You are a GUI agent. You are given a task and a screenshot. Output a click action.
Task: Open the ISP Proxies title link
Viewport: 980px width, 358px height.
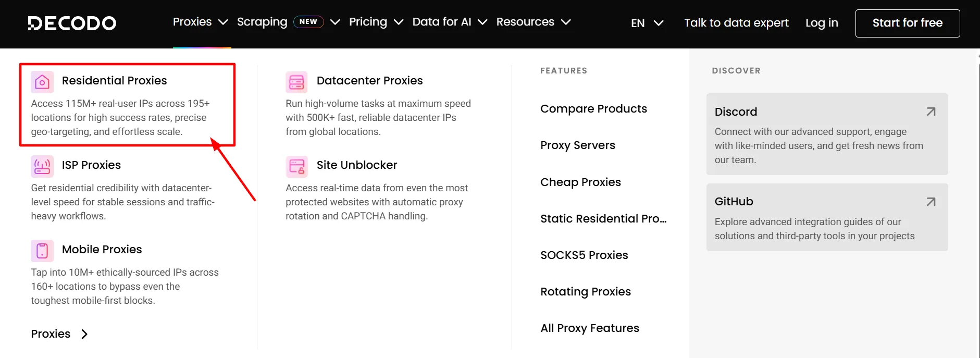pyautogui.click(x=91, y=165)
